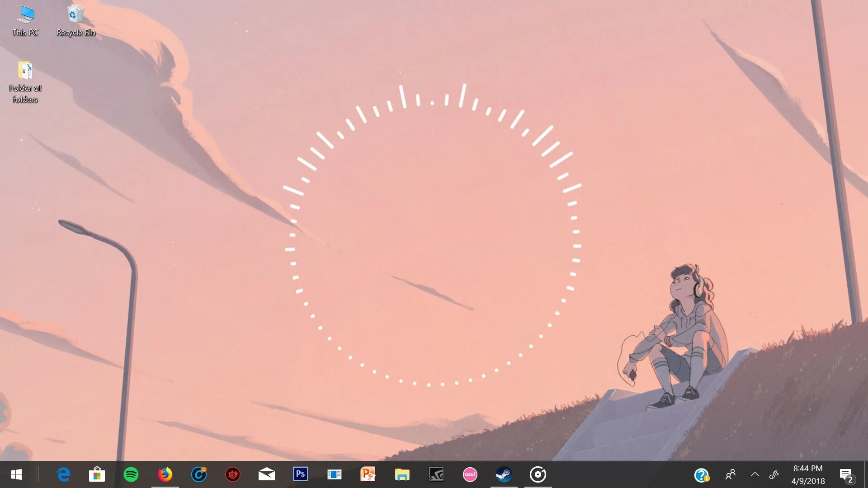This screenshot has height=488, width=868.
Task: Launch PowerPoint from the taskbar
Action: [368, 474]
